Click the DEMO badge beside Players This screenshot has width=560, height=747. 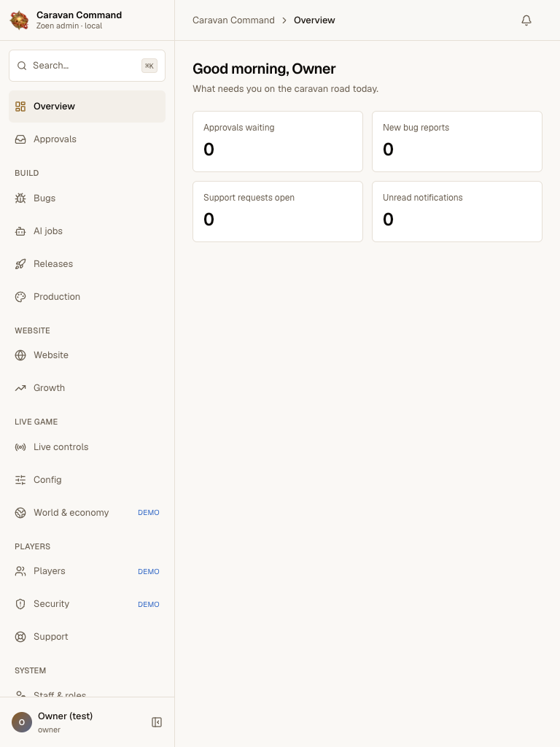coord(149,572)
